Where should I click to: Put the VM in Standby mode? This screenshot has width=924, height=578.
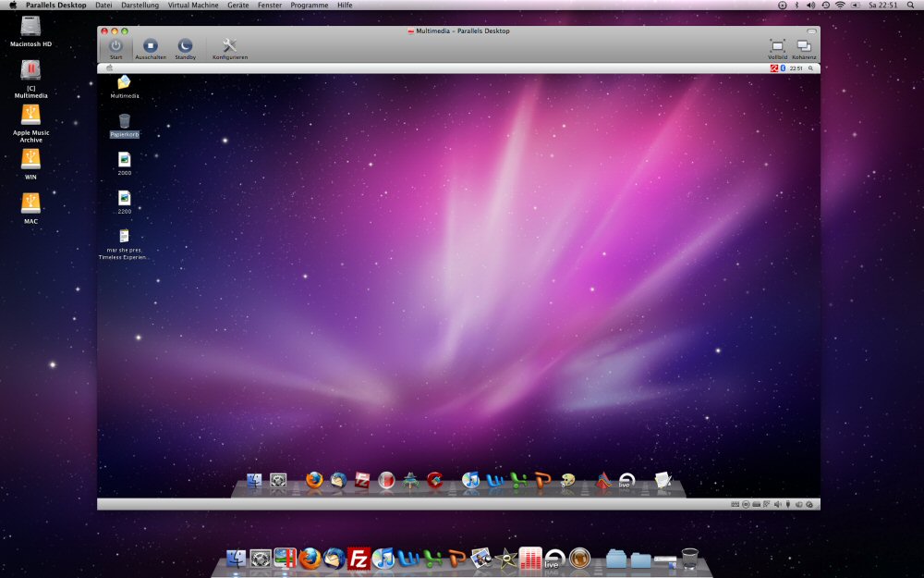coord(185,46)
